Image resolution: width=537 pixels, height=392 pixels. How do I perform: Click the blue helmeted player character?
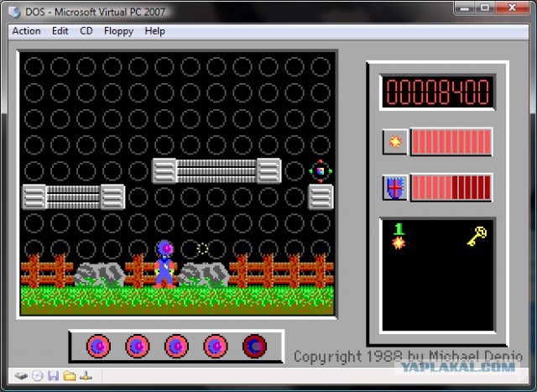click(164, 264)
